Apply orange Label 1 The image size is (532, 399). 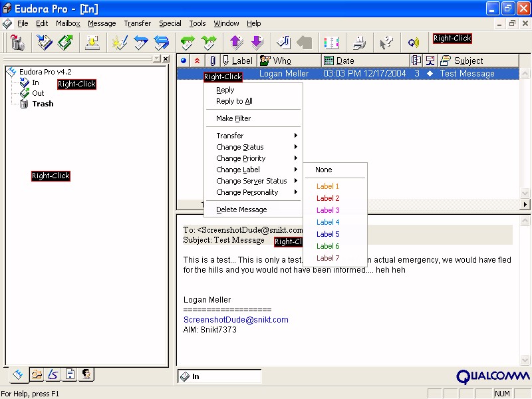point(335,186)
